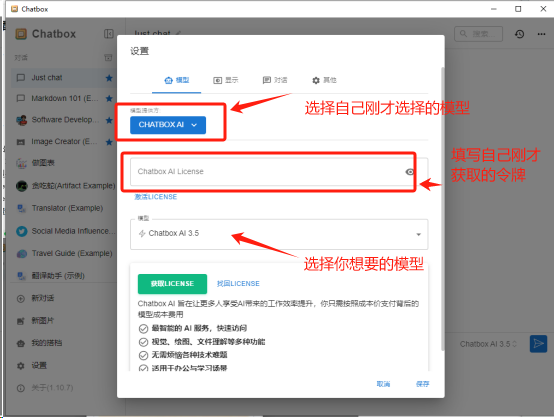This screenshot has width=554, height=418.
Task: Collapse the sidebar with the panel icon
Action: [x=108, y=34]
